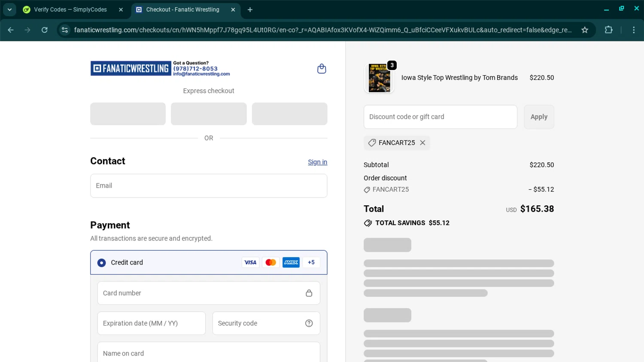Click the middle express checkout placeholder button
Image resolution: width=644 pixels, height=362 pixels.
209,114
